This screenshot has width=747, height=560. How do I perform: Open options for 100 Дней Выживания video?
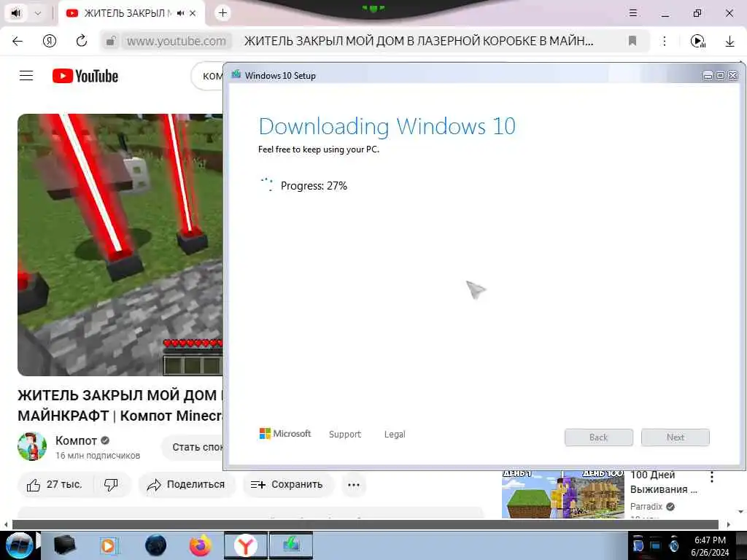[712, 477]
